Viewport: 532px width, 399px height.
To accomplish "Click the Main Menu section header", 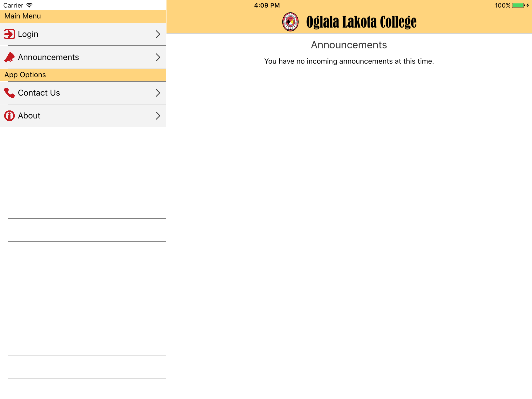I will pos(83,16).
